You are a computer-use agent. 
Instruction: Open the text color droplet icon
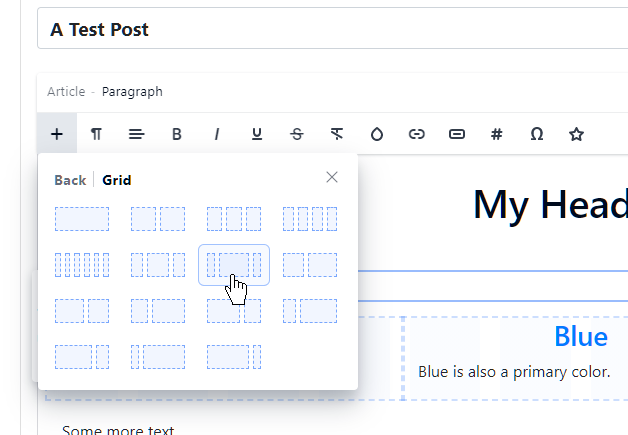(x=377, y=134)
